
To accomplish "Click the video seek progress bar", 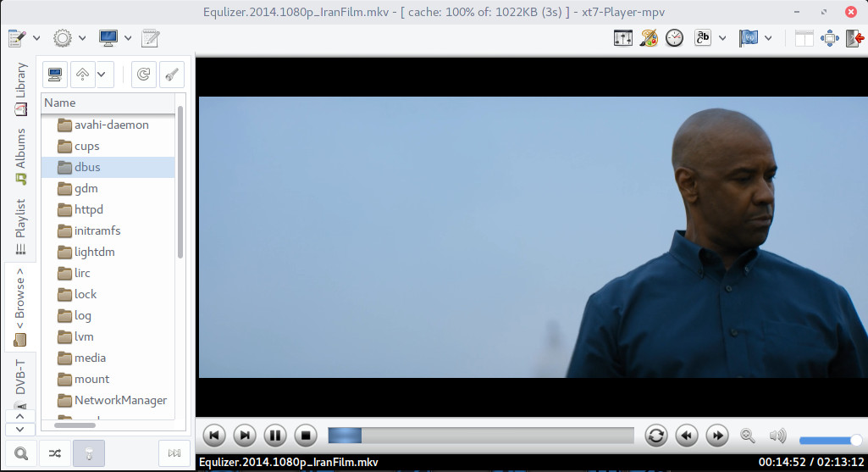I will click(481, 436).
